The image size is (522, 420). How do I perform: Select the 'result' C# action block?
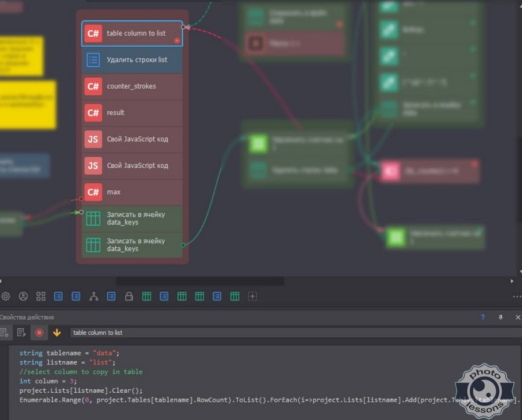pyautogui.click(x=132, y=113)
